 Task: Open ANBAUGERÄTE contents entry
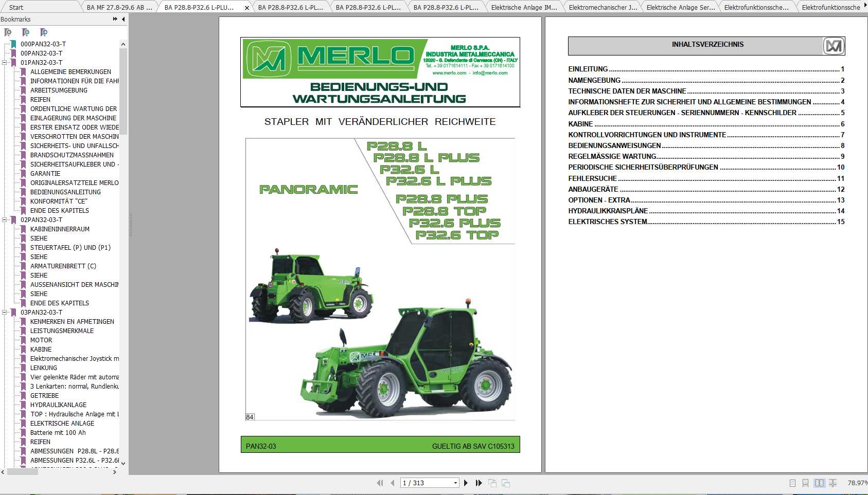pos(706,189)
